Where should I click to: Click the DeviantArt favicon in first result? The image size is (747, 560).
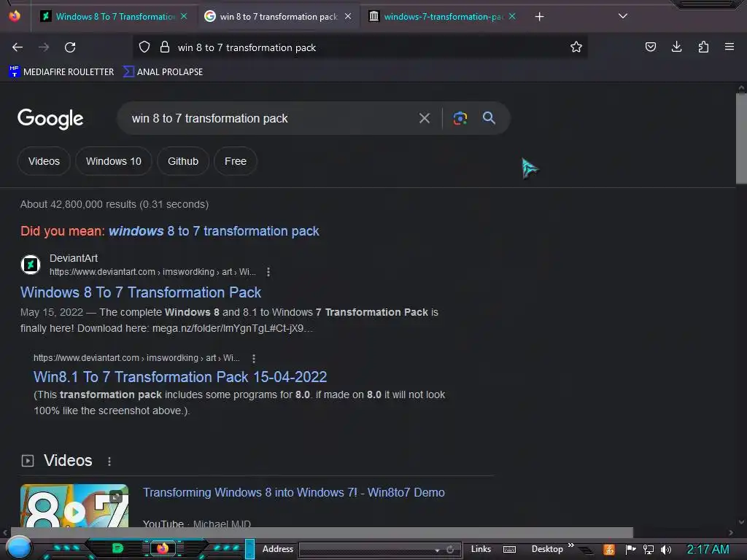coord(31,265)
